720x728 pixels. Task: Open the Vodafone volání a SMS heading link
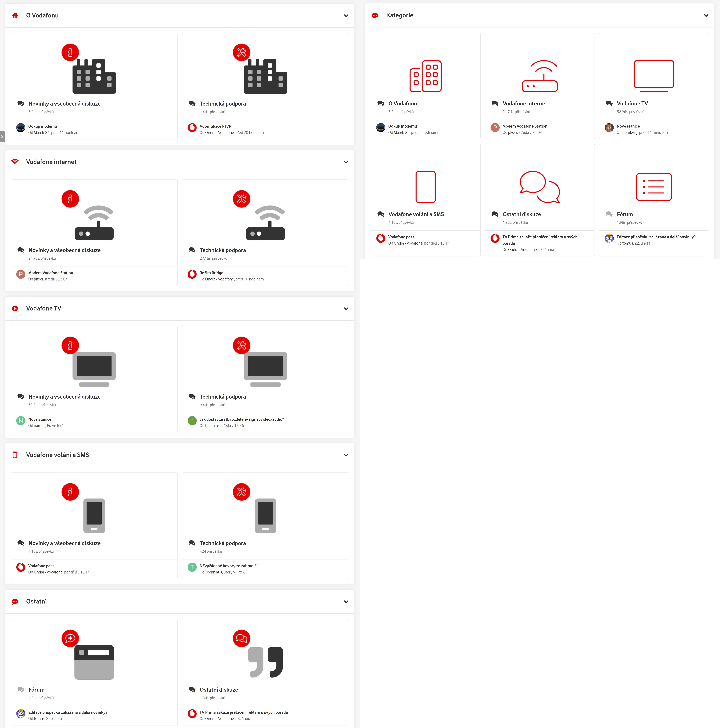click(58, 455)
